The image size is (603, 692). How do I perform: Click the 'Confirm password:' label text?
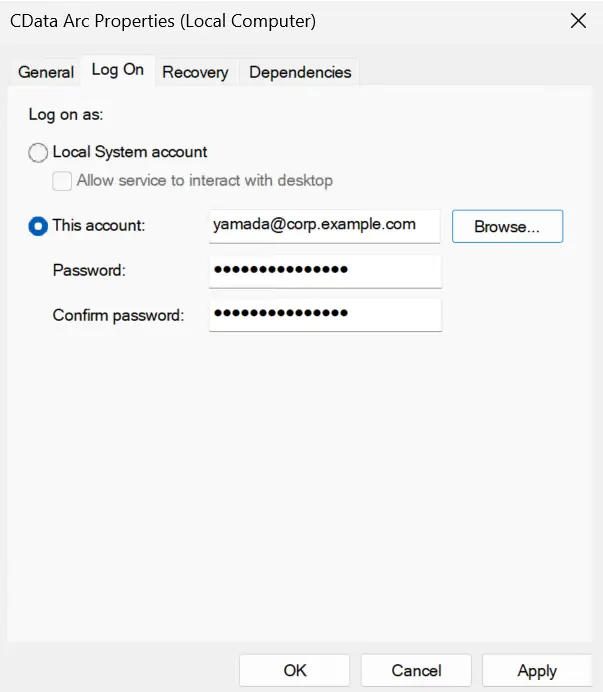pos(118,315)
